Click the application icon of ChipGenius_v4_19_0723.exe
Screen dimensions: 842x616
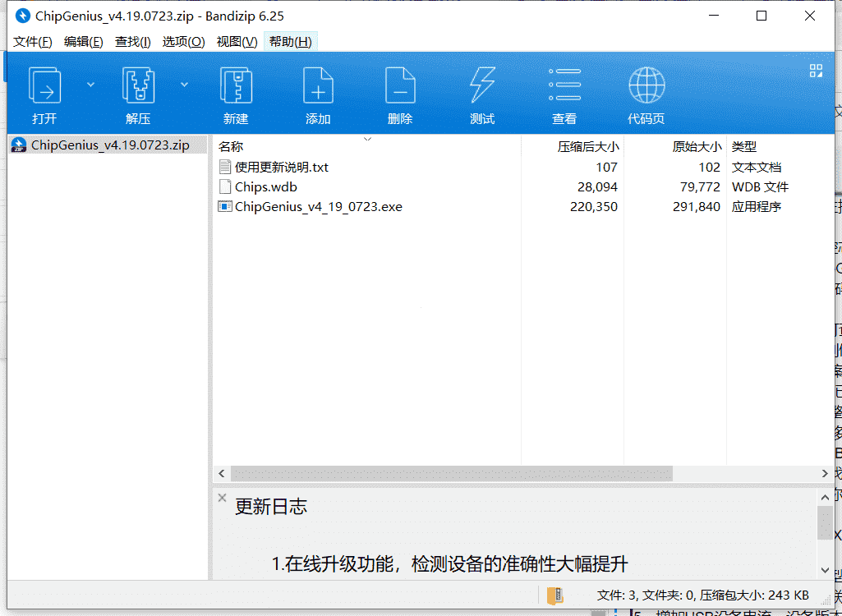tap(224, 207)
